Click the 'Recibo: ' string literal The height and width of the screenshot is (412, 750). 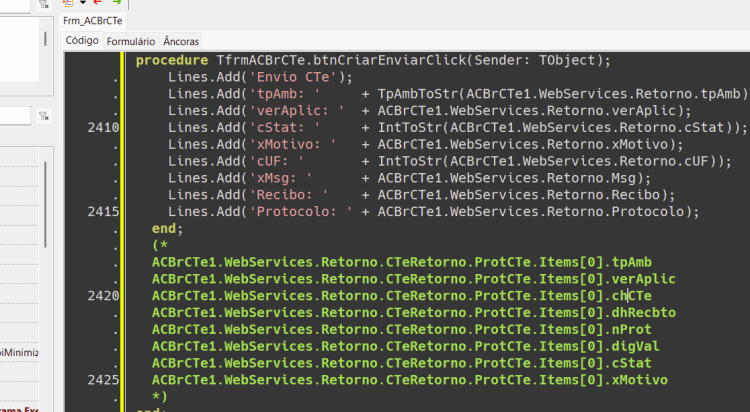[288, 195]
